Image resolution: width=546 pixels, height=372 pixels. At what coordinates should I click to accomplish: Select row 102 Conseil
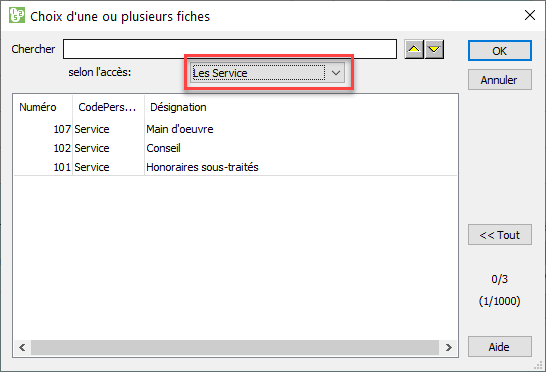point(235,148)
